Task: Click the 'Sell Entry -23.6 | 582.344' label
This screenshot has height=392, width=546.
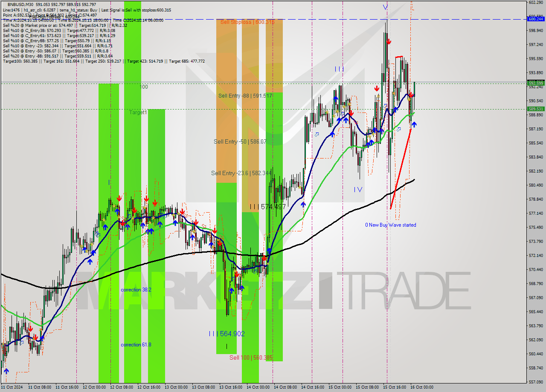Action: pos(241,173)
